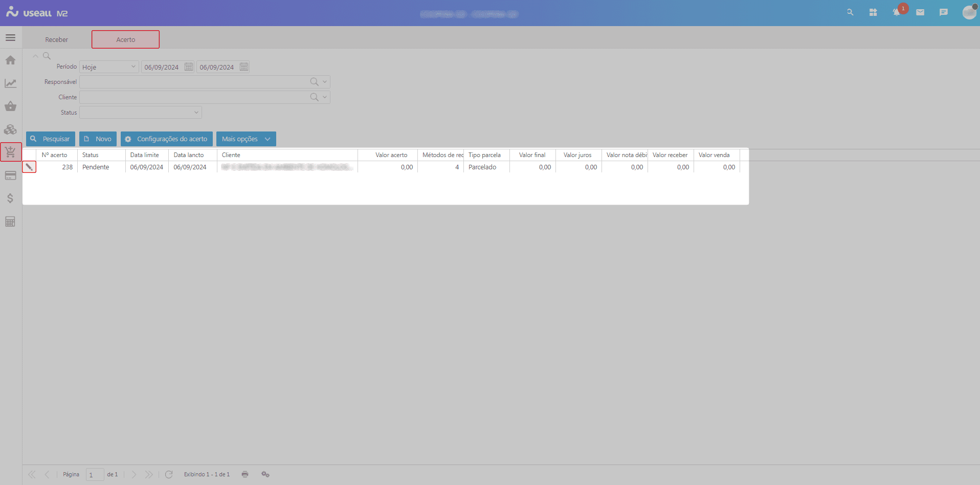Select the Acerto tab
This screenshot has width=980, height=485.
pos(125,39)
